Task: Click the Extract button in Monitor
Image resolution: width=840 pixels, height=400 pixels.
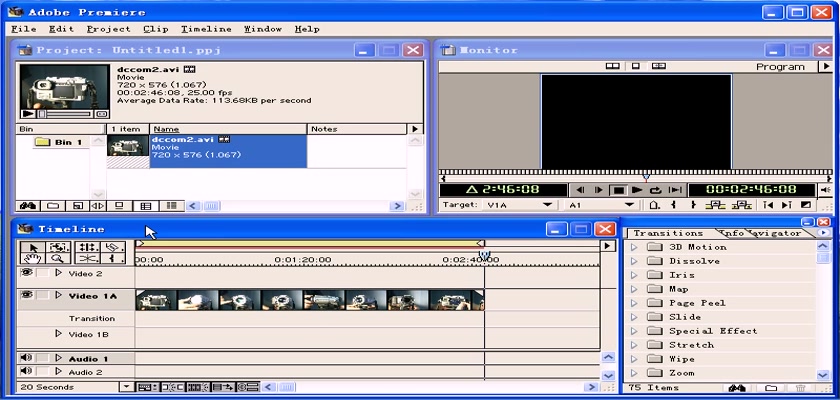Action: [741, 205]
